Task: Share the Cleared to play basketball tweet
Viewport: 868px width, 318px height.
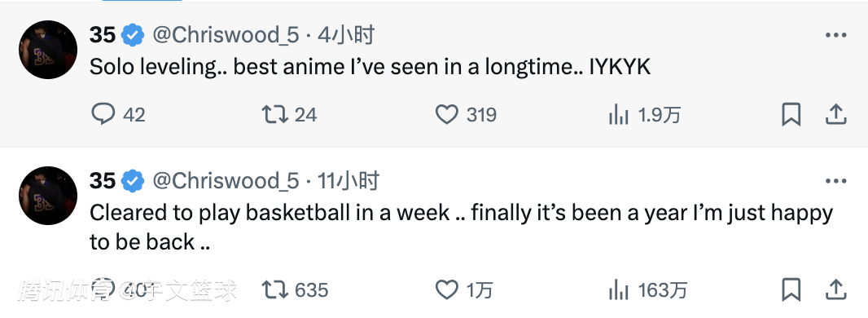Action: click(836, 289)
